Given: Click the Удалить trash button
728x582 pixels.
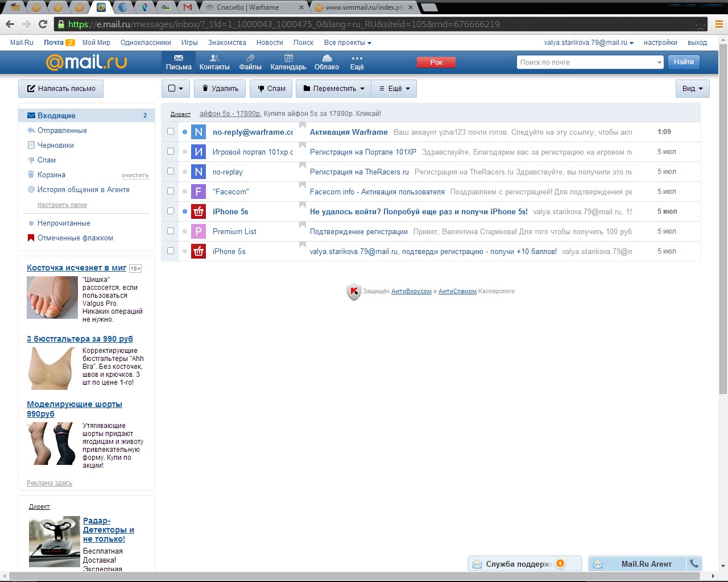Looking at the screenshot, I should [x=220, y=89].
